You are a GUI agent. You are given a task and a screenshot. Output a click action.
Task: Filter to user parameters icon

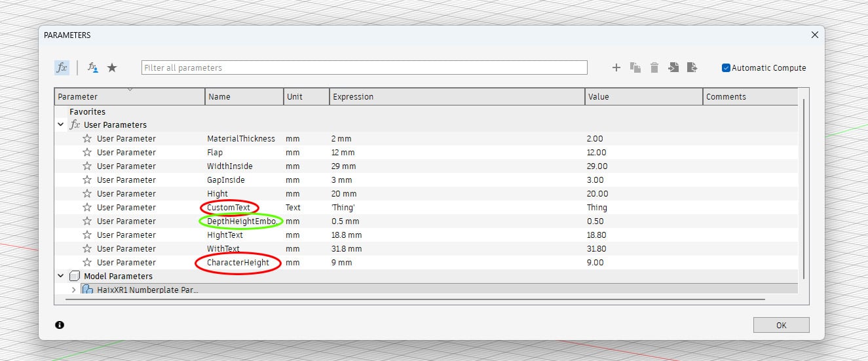click(93, 67)
